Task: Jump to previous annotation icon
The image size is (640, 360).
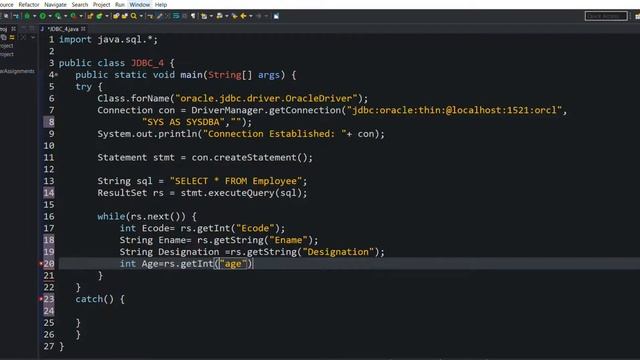Action: click(220, 16)
